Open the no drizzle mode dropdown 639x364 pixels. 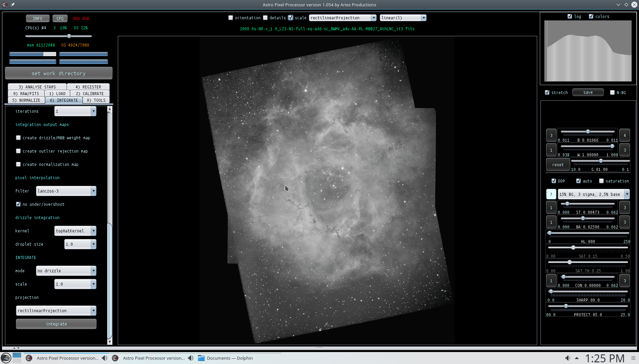66,271
